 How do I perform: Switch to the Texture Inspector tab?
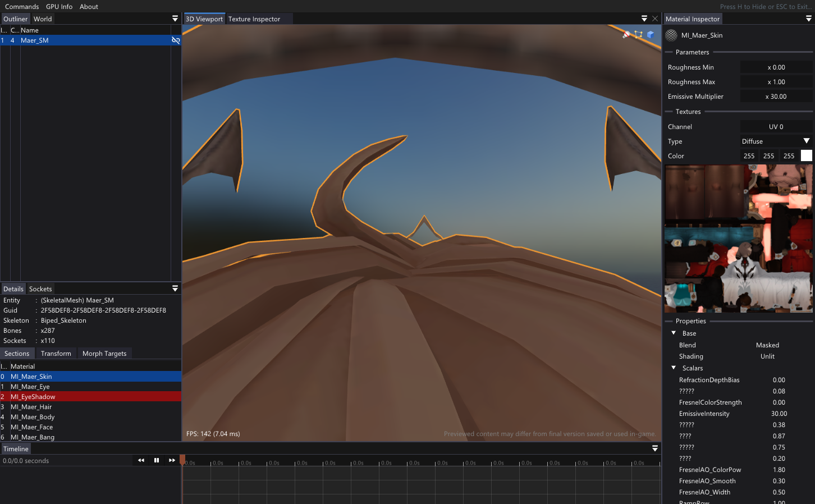point(254,19)
